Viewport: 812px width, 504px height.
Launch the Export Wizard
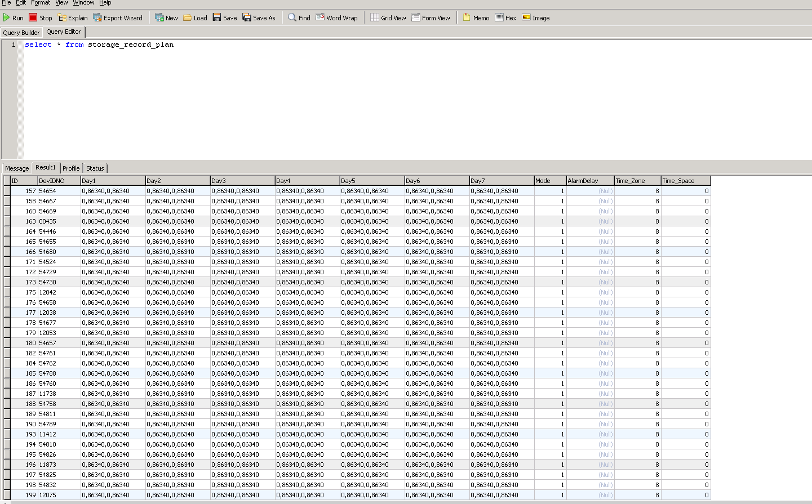[97, 17]
